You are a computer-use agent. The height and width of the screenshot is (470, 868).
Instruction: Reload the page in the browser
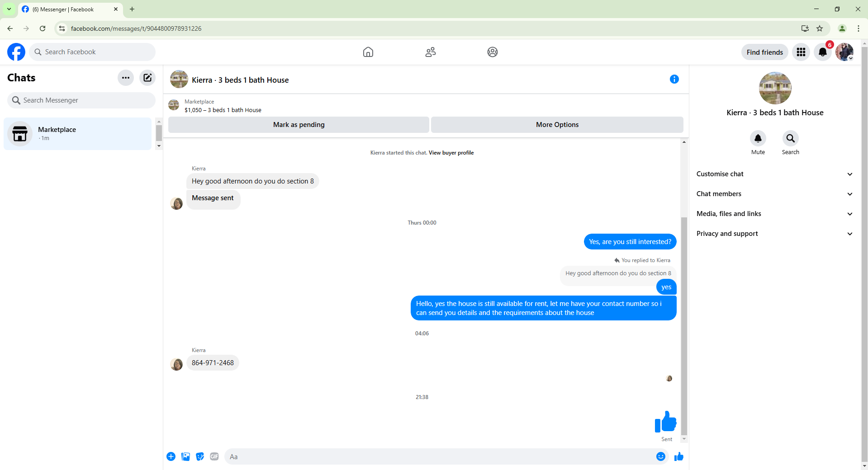[43, 28]
